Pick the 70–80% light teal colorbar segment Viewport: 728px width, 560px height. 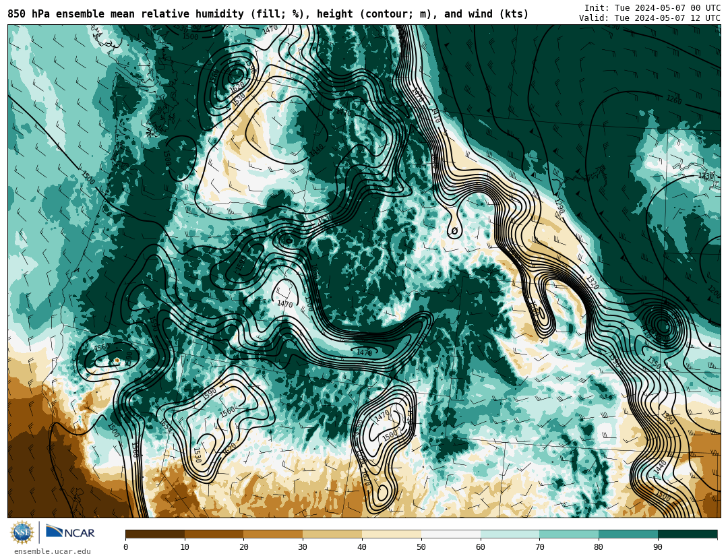[x=569, y=534]
